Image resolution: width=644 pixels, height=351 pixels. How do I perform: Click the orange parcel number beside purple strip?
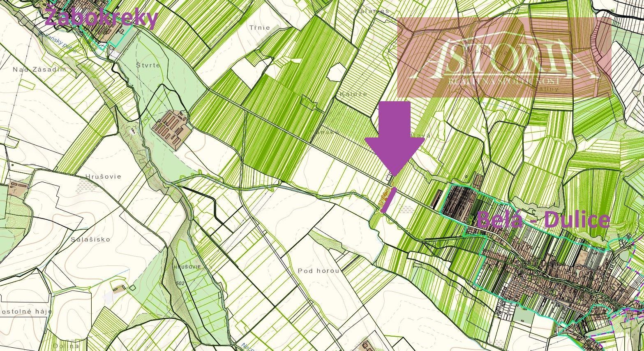384,197
